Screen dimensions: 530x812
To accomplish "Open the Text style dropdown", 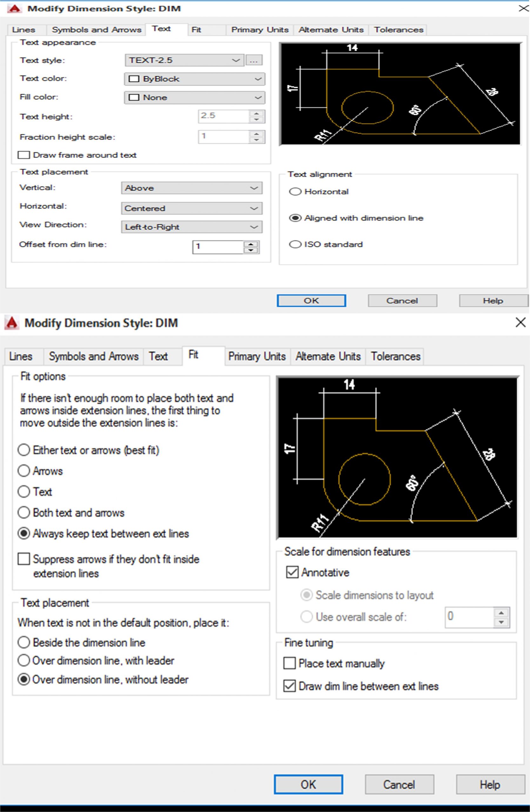I will click(x=184, y=60).
